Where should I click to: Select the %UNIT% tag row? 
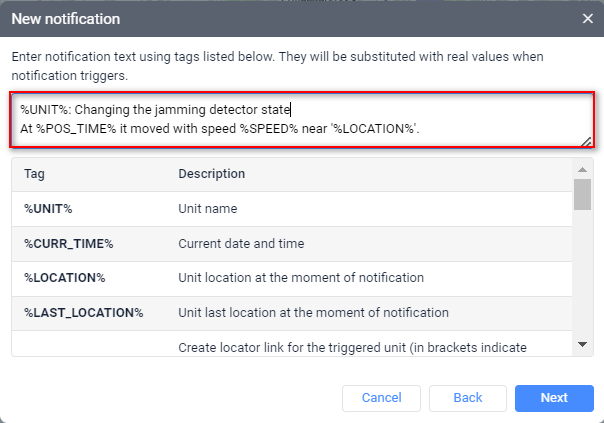coord(49,208)
